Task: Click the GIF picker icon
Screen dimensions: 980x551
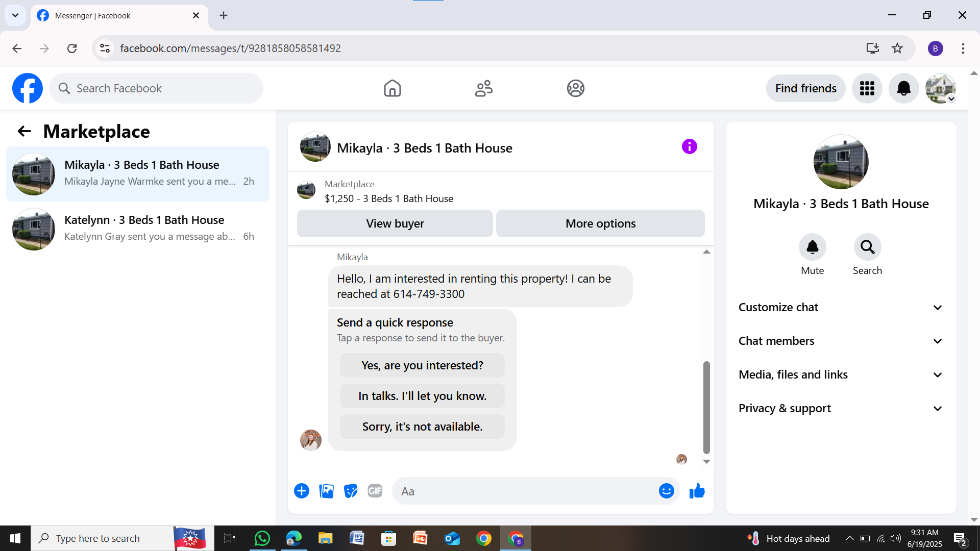Action: click(375, 491)
